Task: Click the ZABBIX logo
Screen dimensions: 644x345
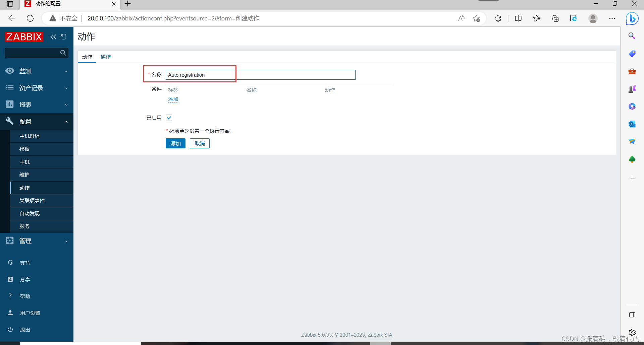Action: (24, 37)
